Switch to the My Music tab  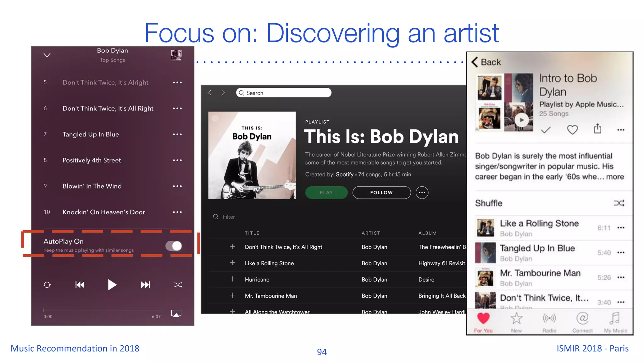615,322
